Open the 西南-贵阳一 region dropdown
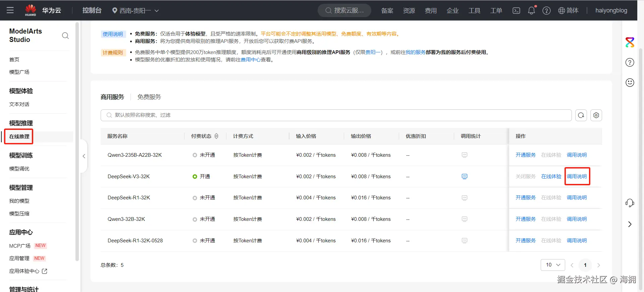Screen dimensions: 644x292 [136, 11]
